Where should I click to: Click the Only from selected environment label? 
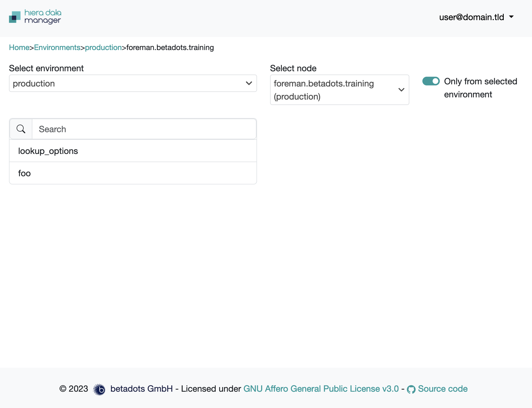480,88
